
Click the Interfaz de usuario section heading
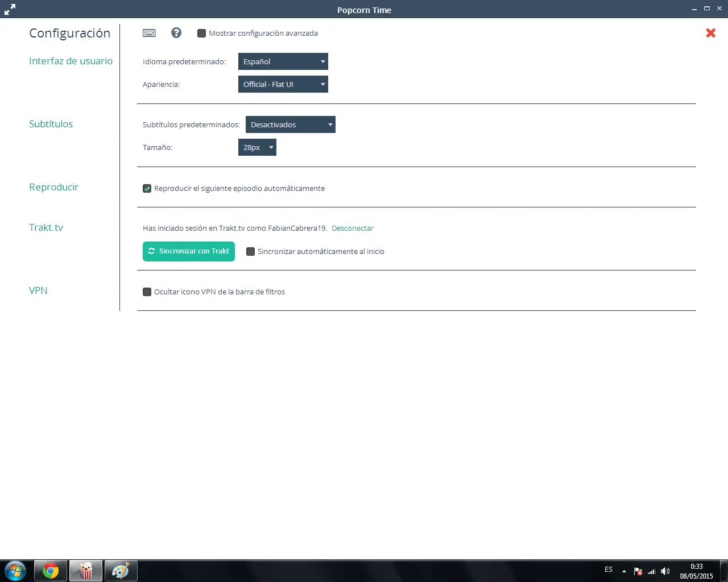[x=71, y=61]
